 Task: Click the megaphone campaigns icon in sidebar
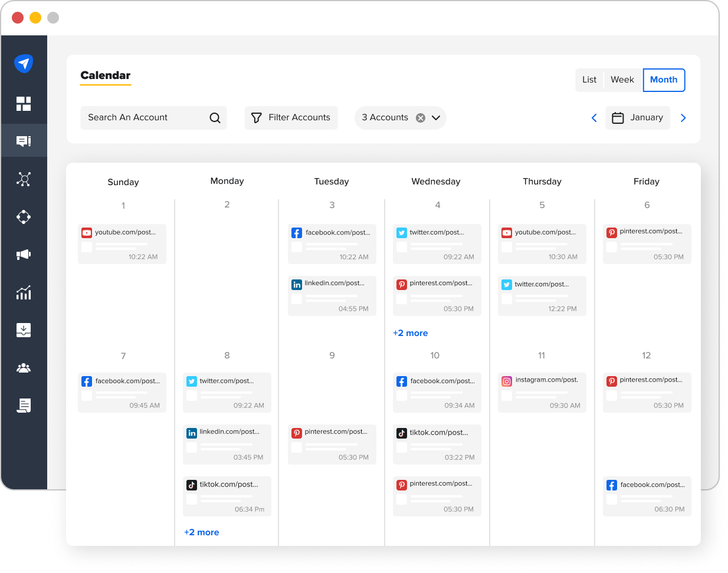pos(24,255)
